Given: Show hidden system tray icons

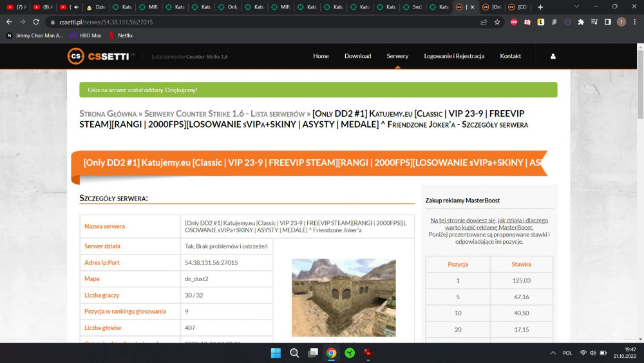Looking at the screenshot, I should [553, 353].
